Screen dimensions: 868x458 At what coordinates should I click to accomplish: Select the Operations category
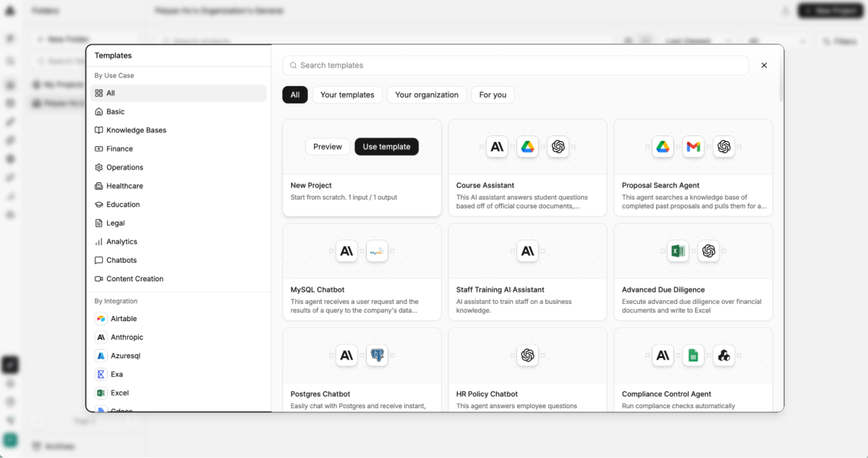[178, 167]
